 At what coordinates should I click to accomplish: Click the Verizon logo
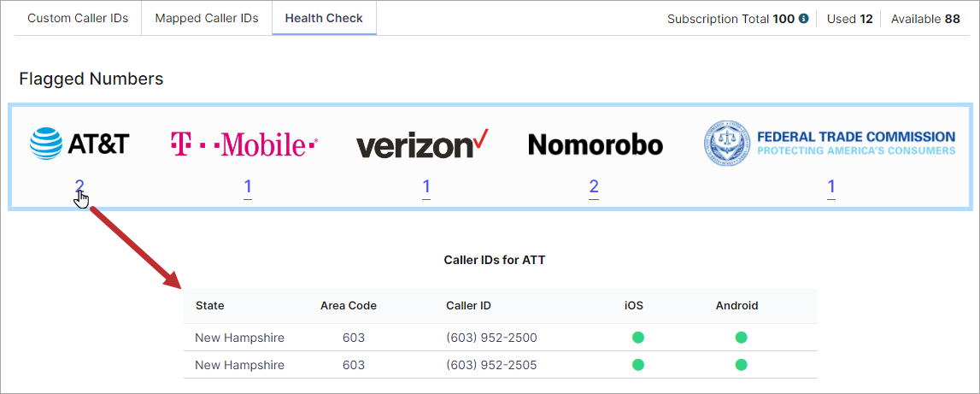pyautogui.click(x=422, y=144)
